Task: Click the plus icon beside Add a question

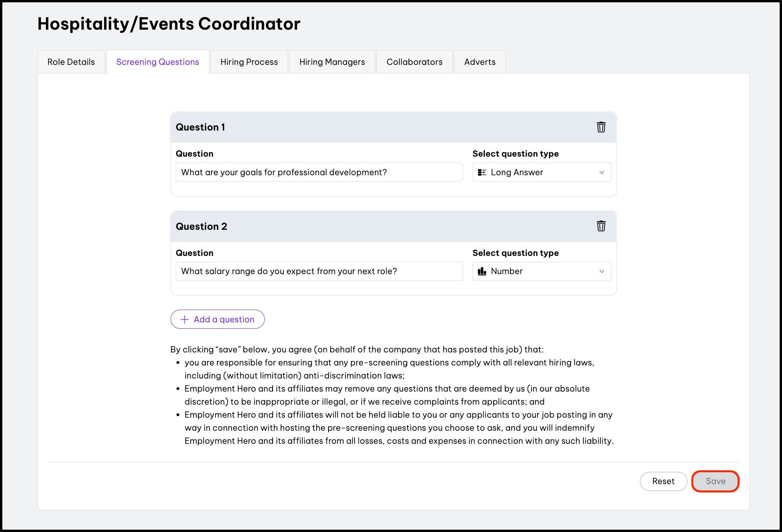Action: pyautogui.click(x=184, y=320)
